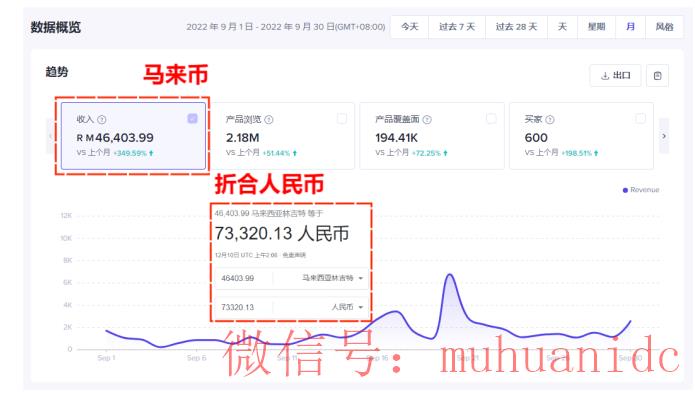Click the info icon next to 收入
This screenshot has height=393, width=695.
pyautogui.click(x=102, y=120)
